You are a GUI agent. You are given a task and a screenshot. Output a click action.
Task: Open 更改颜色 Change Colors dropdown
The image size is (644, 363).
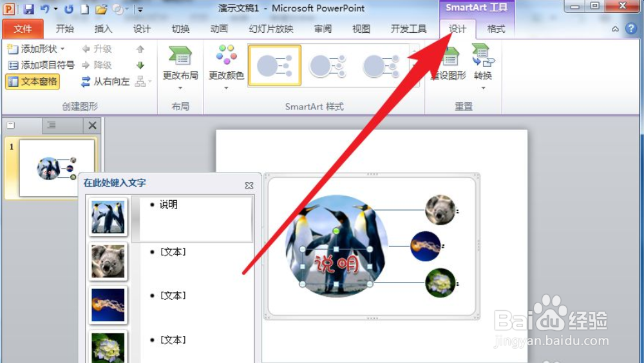click(226, 68)
